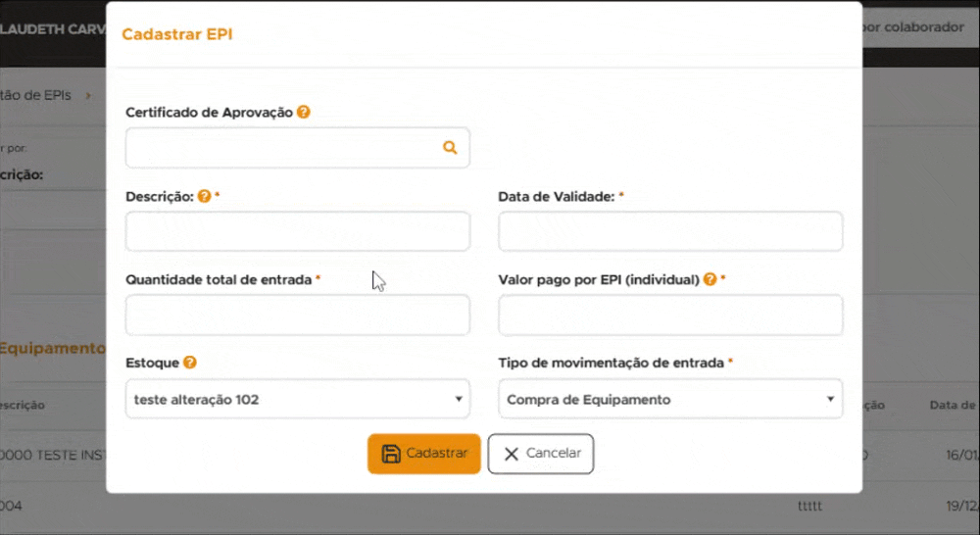Viewport: 980px width, 535px height.
Task: Open the help icon beside Estoque
Action: [x=190, y=363]
